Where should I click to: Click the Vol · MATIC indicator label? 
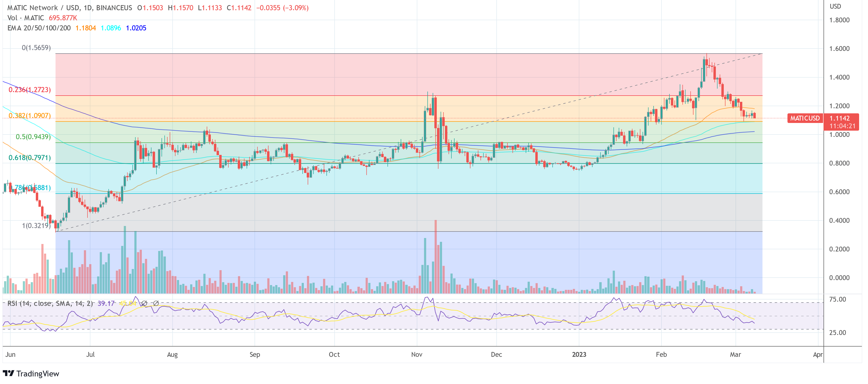click(x=26, y=18)
